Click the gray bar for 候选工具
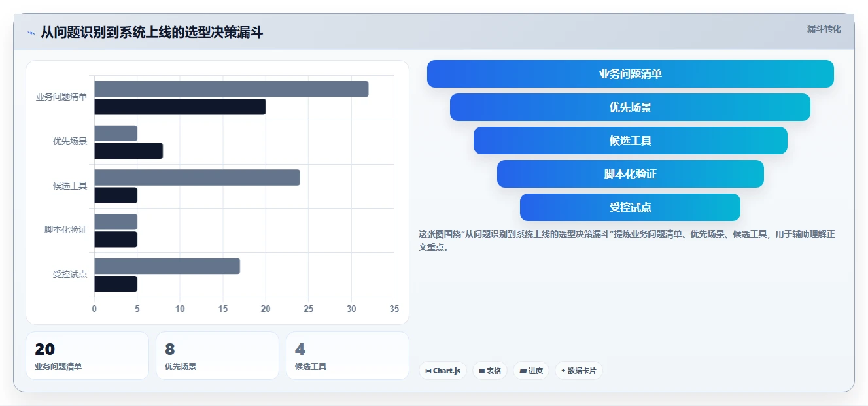868x406 pixels. [x=197, y=177]
